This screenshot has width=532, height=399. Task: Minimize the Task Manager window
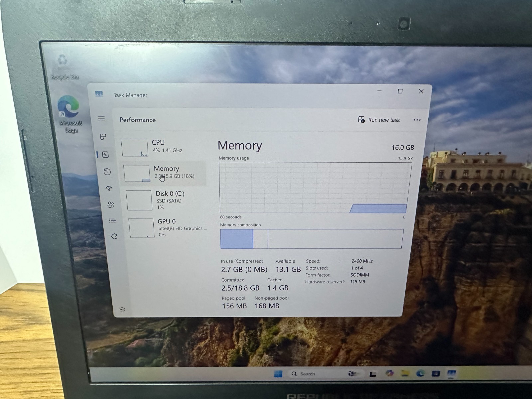[x=379, y=91]
